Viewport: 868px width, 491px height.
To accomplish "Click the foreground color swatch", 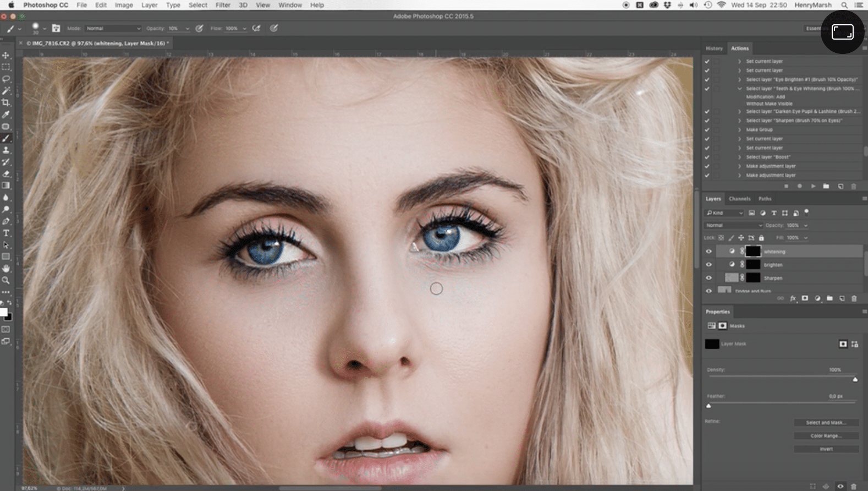I will point(4,312).
